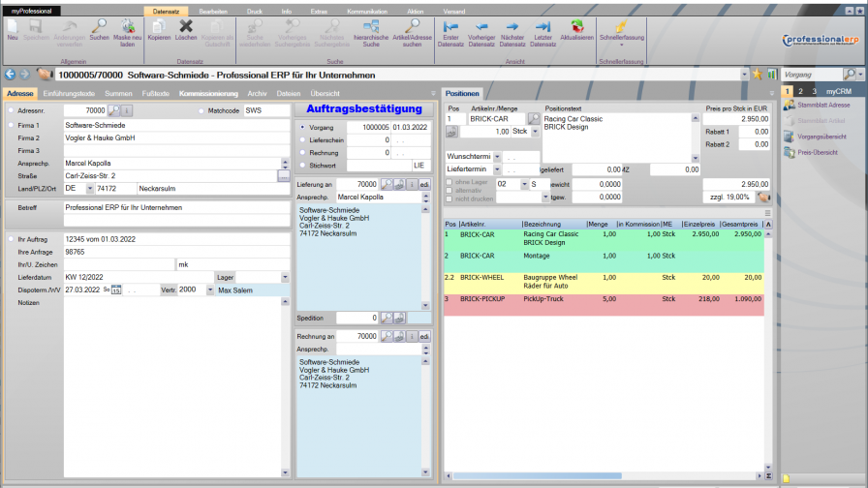Select the Matchcode radio button
Screen dimensions: 868x488
pos(201,111)
